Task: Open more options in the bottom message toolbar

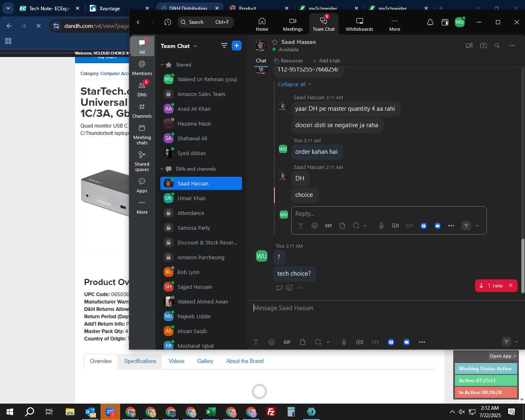Action: [x=422, y=342]
